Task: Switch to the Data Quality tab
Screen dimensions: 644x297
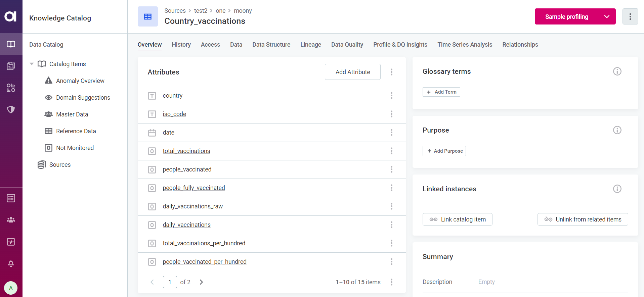Action: pos(347,45)
